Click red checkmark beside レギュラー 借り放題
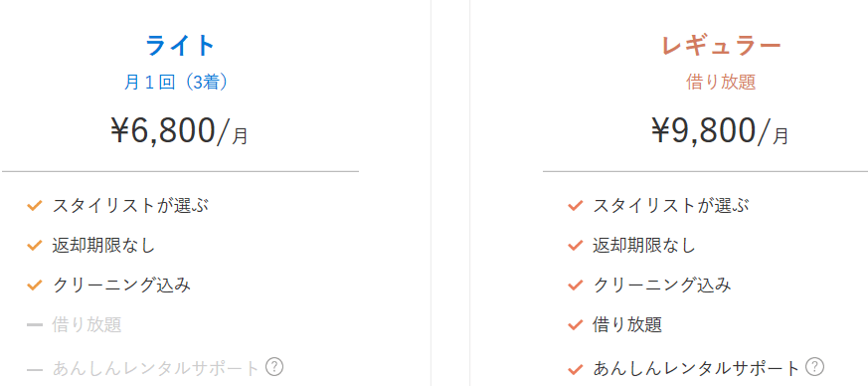868x386 pixels. click(x=575, y=325)
